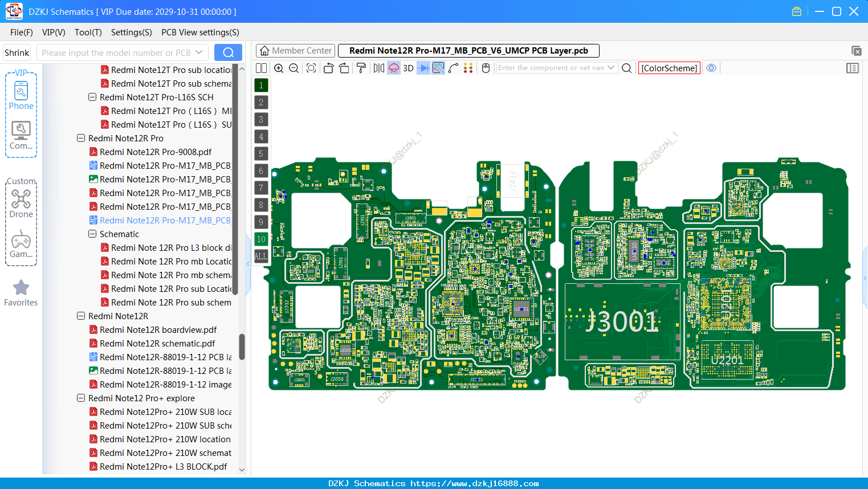
Task: Click the magnifier next to component search
Action: point(626,68)
